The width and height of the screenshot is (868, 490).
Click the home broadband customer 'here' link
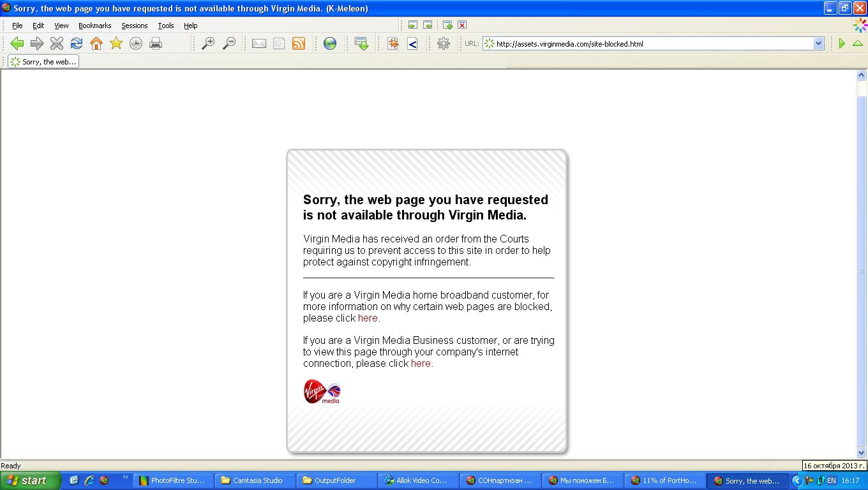368,318
